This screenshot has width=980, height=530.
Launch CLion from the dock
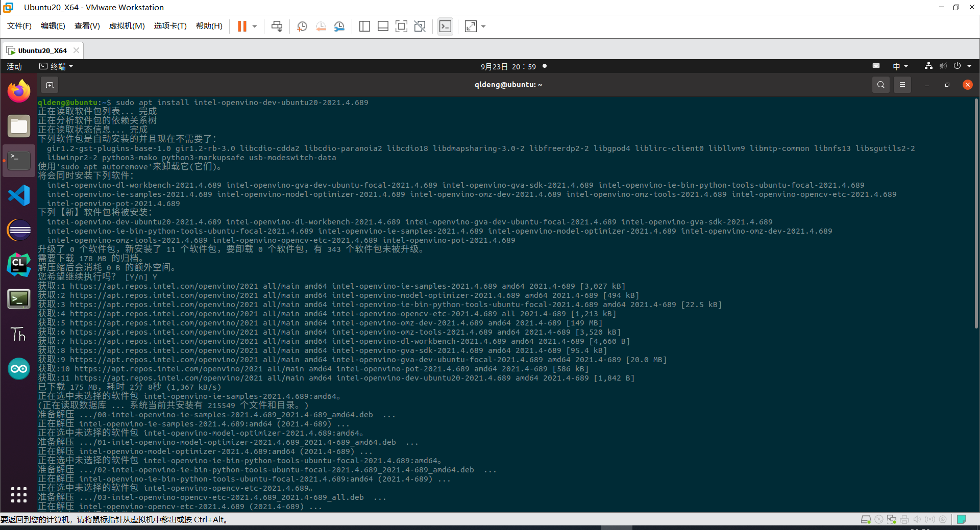pyautogui.click(x=19, y=265)
